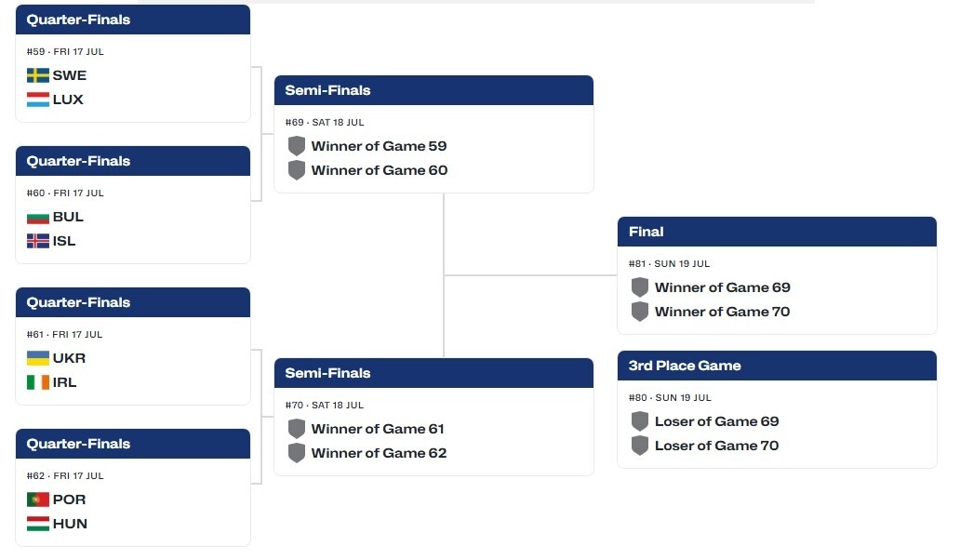Image resolution: width=960 pixels, height=560 pixels.
Task: Open Semi-Finals game #70 header
Action: click(433, 373)
